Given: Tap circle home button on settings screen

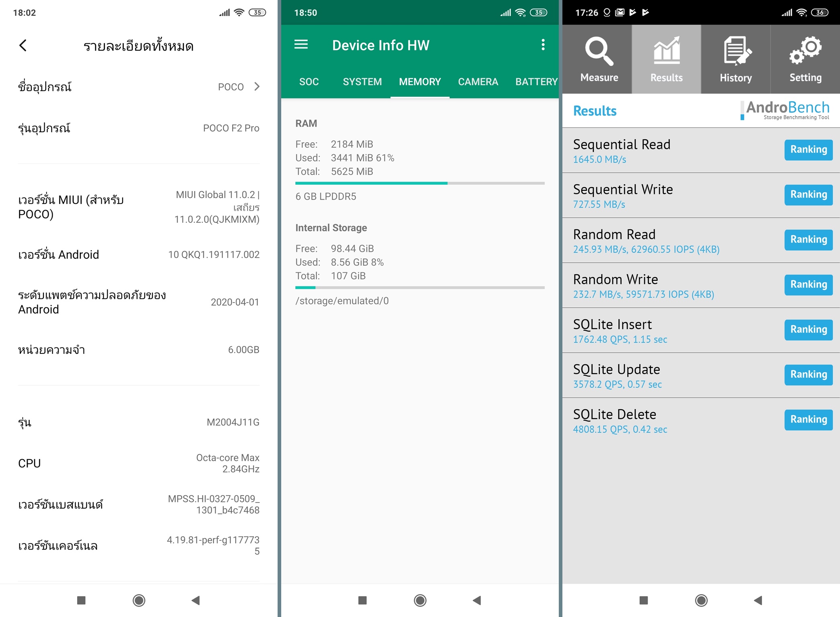Looking at the screenshot, I should tap(139, 600).
